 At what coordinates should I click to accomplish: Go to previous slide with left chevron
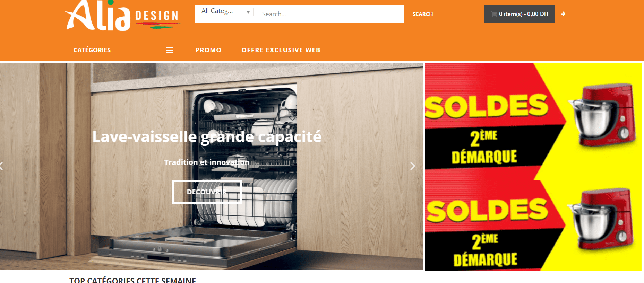[x=1, y=166]
